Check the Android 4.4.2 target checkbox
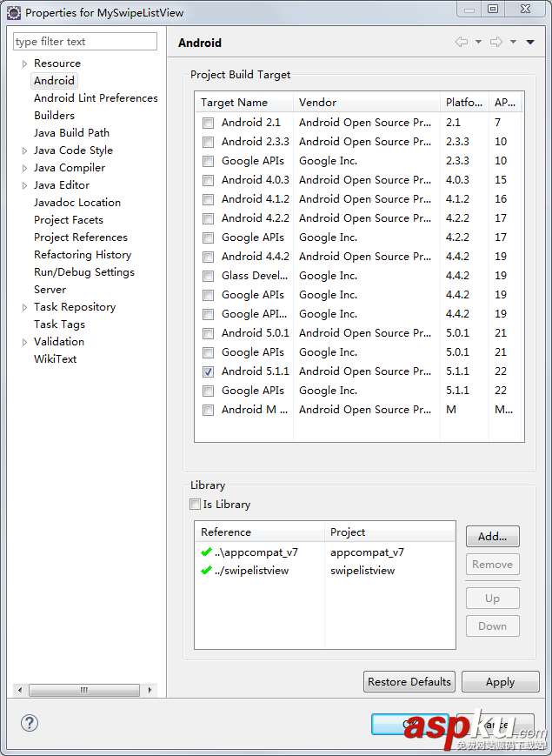Image resolution: width=552 pixels, height=756 pixels. (208, 257)
